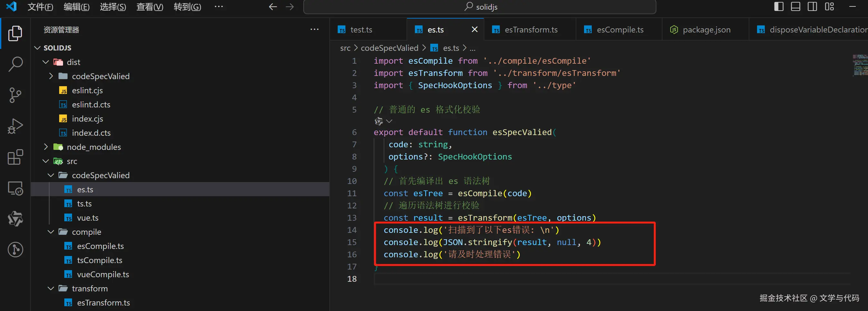The image size is (868, 311).
Task: Click the VS Code logo icon
Action: (x=11, y=6)
